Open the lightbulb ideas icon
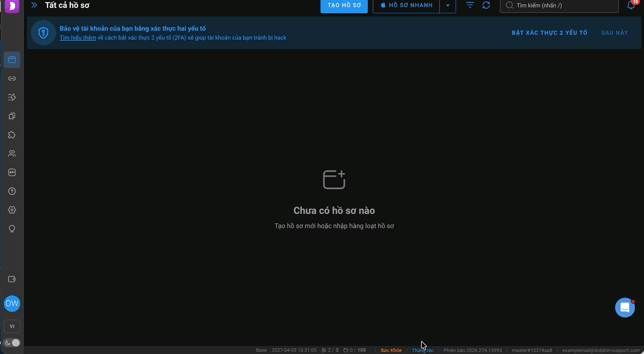Screen dimensions: 644x354 click(12, 228)
